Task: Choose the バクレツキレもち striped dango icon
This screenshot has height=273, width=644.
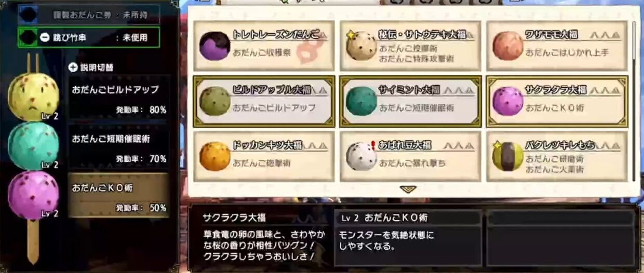Action: 508,156
